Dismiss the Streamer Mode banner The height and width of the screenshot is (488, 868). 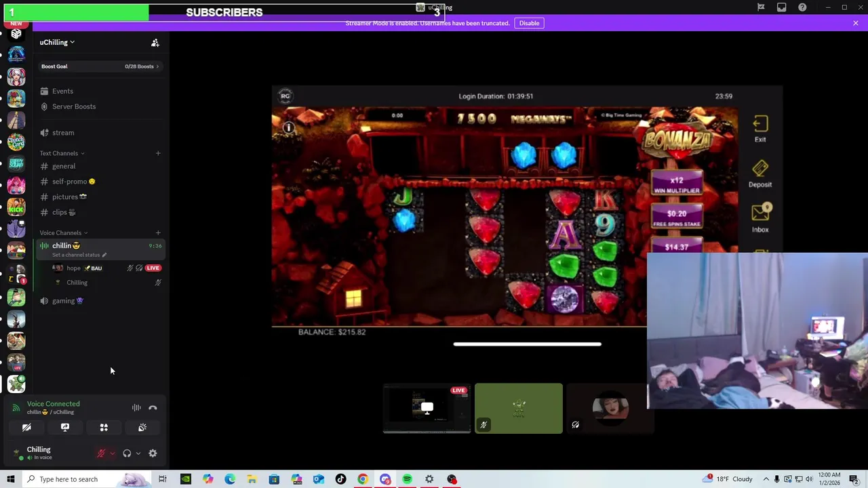pyautogui.click(x=856, y=23)
